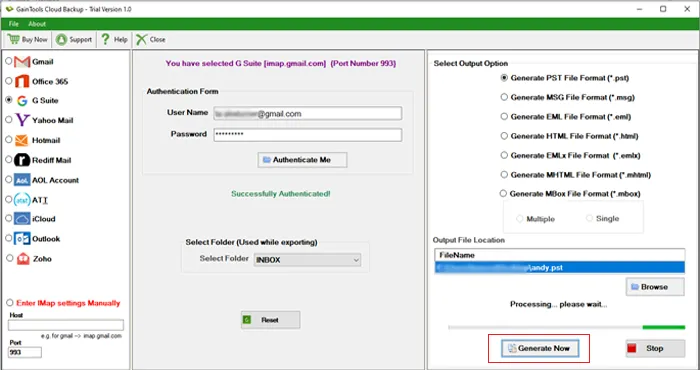The image size is (700, 370).
Task: Click the Zoho mail icon
Action: pos(23,258)
